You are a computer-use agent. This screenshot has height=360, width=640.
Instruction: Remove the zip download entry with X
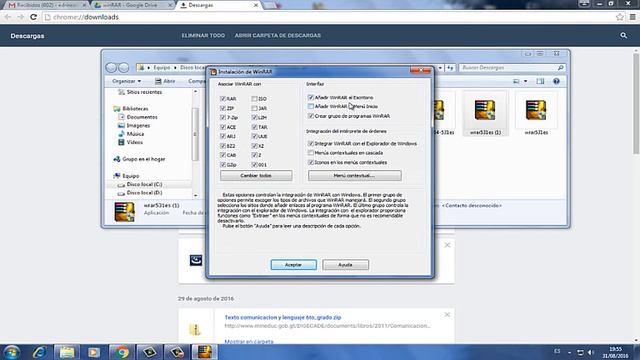pyautogui.click(x=447, y=315)
